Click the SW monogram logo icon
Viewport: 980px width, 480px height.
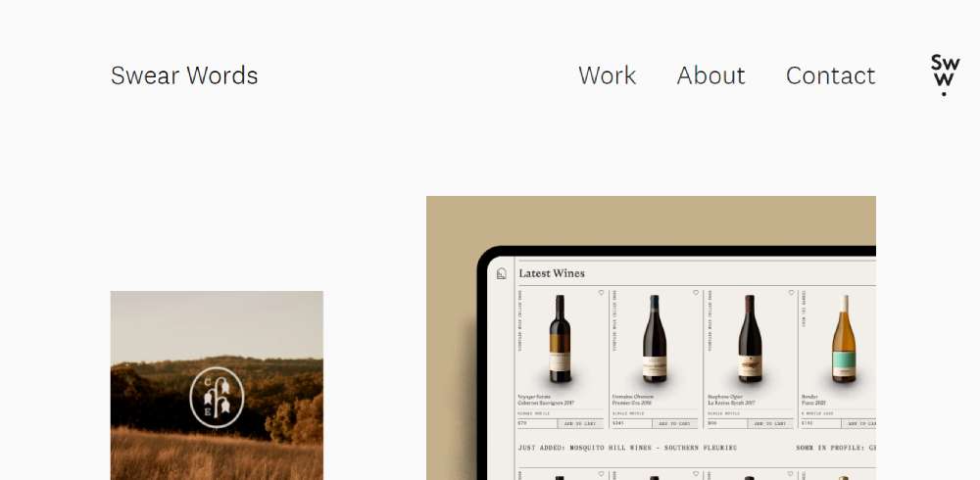[x=945, y=75]
